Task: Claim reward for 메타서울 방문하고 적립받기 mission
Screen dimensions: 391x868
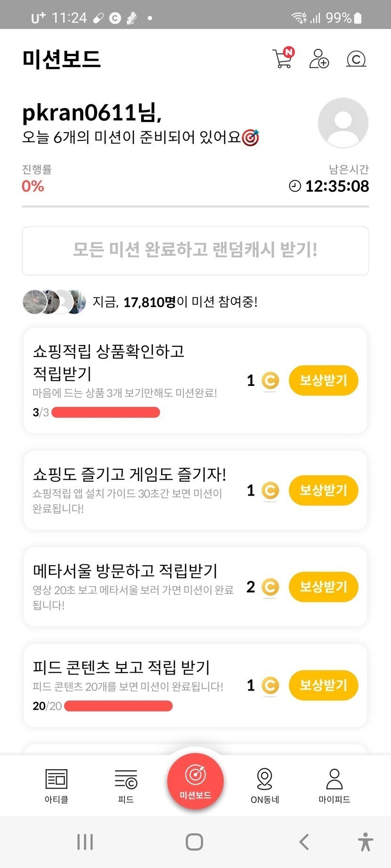Action: 323,587
